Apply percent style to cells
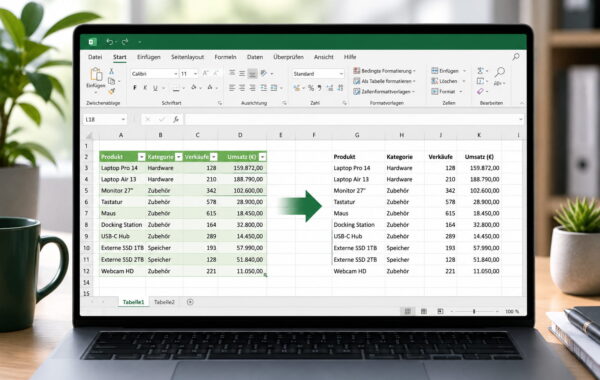The width and height of the screenshot is (600, 380). (x=311, y=88)
